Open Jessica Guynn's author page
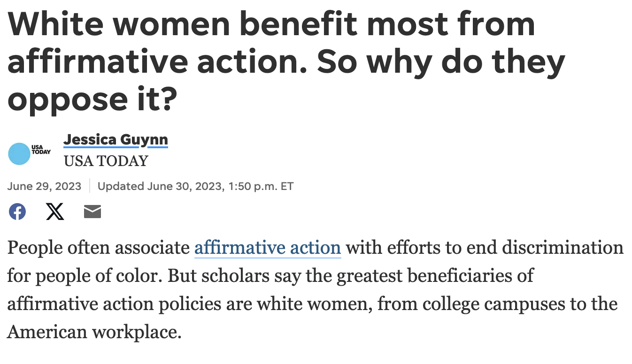The height and width of the screenshot is (364, 632). click(x=116, y=139)
